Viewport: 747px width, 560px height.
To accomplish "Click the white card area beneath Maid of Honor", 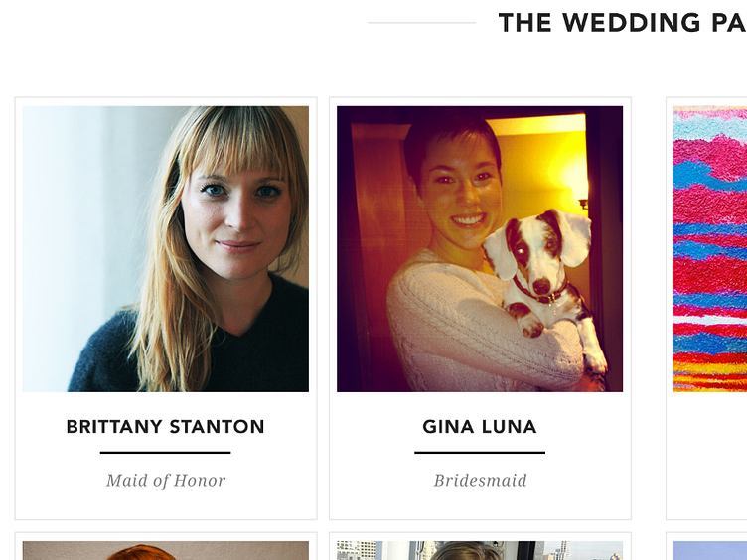I will point(166,504).
